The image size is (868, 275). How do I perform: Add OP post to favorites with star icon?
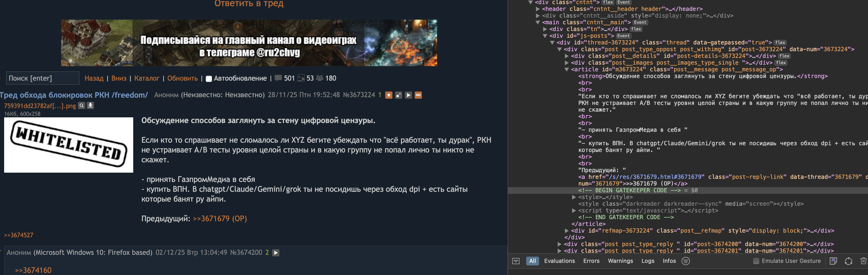389,95
